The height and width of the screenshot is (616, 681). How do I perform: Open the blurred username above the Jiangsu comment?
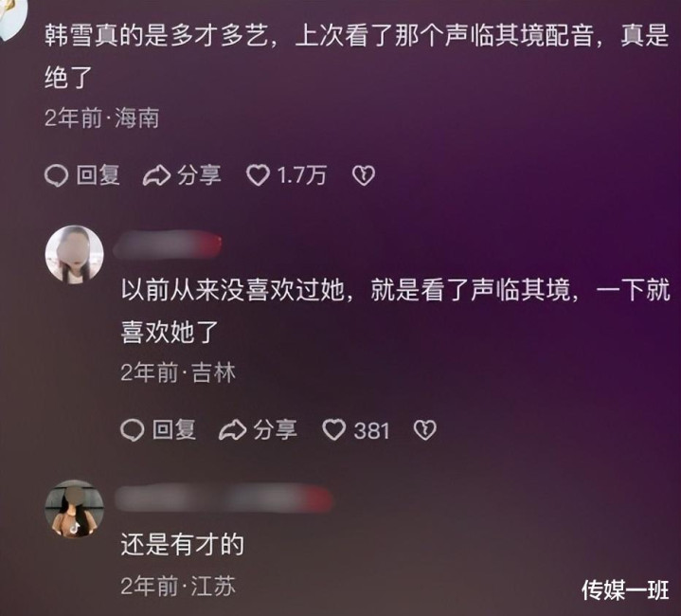pyautogui.click(x=224, y=498)
